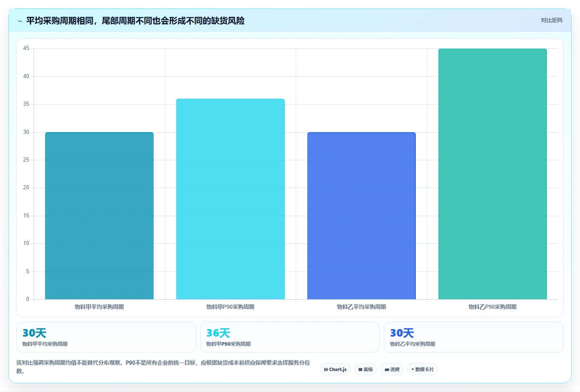
Task: Click the 物料乙P90采购周期 green bar
Action: point(492,174)
